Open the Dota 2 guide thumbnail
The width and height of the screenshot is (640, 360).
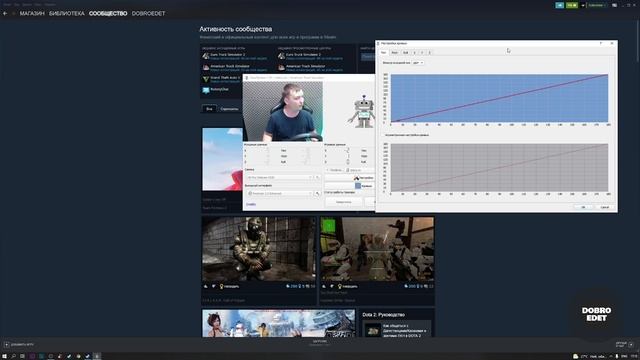tap(372, 330)
